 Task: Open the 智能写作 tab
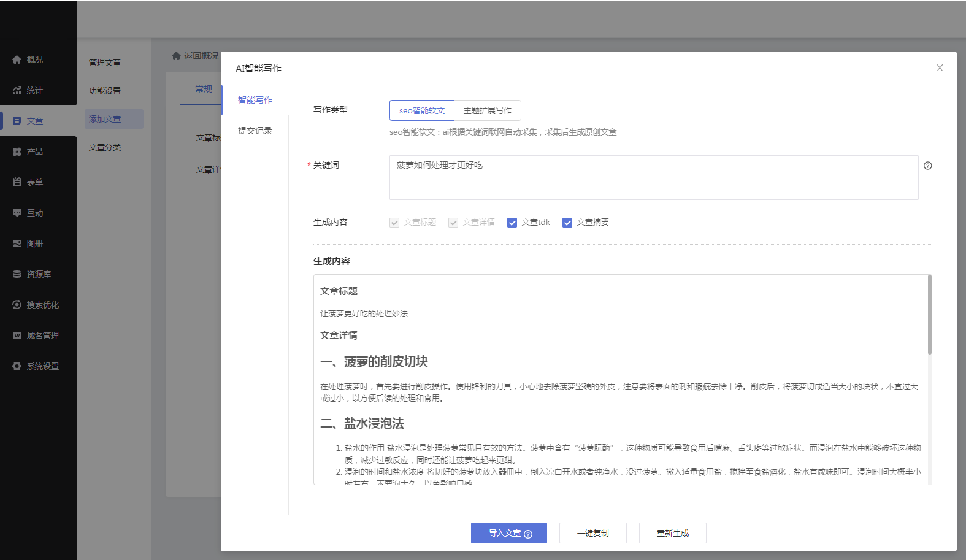coord(255,100)
